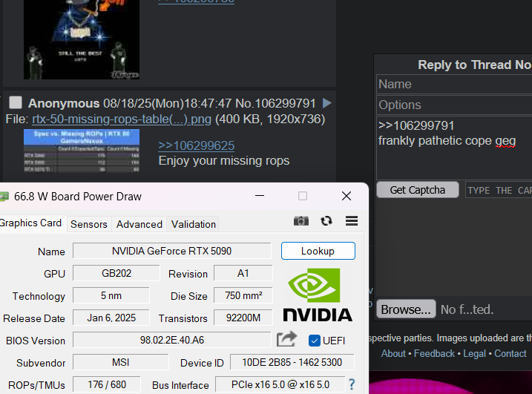Open the Contact footer link
Image resolution: width=532 pixels, height=394 pixels.
(x=510, y=354)
